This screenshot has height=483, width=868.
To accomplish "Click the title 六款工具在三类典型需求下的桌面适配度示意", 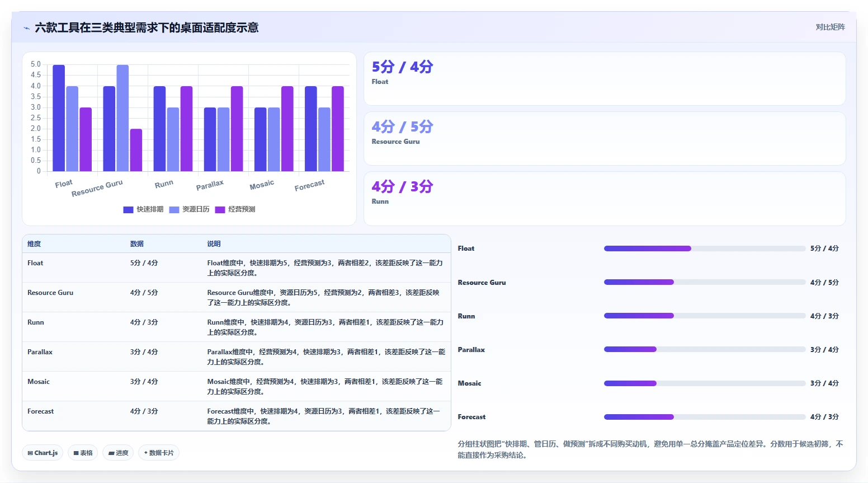I will 147,28.
